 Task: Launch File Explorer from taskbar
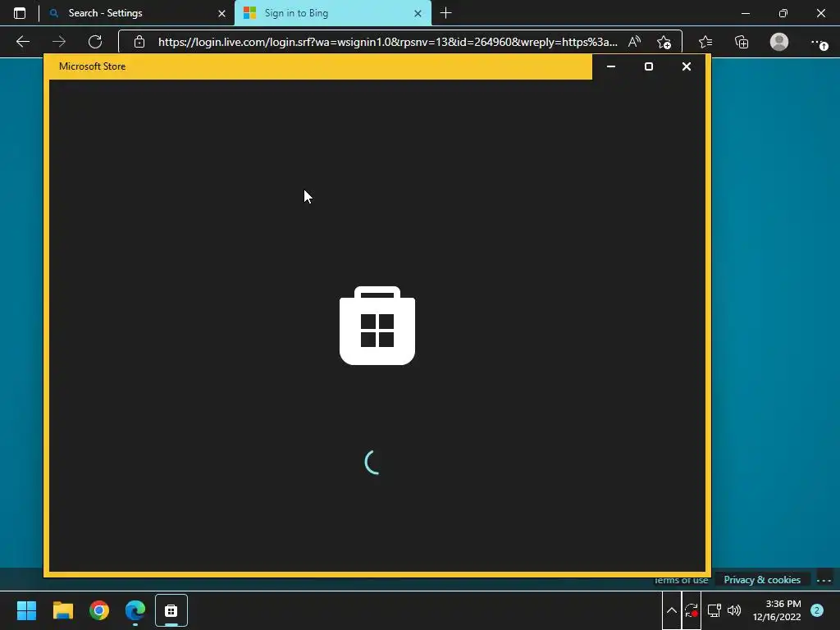pyautogui.click(x=62, y=610)
